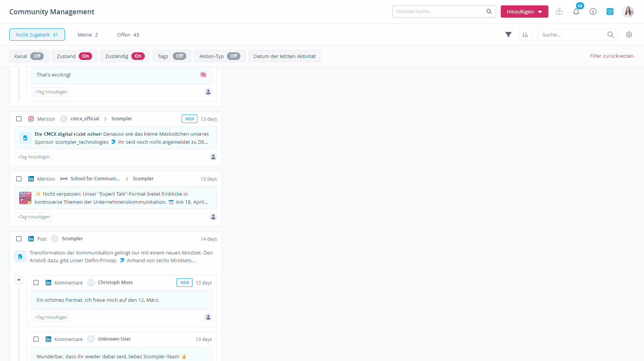Image resolution: width=644 pixels, height=361 pixels.
Task: Toggle the Zustand filter switch
Action: [x=85, y=56]
